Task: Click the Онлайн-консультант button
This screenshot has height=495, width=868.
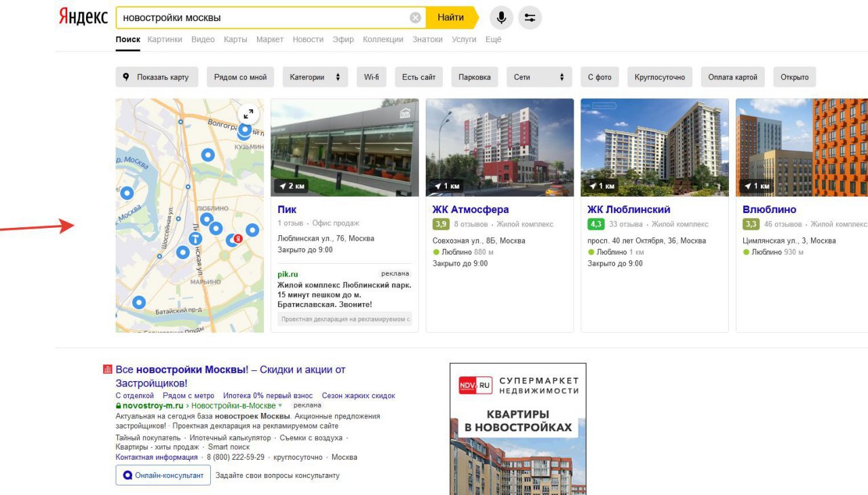Action: pyautogui.click(x=163, y=475)
